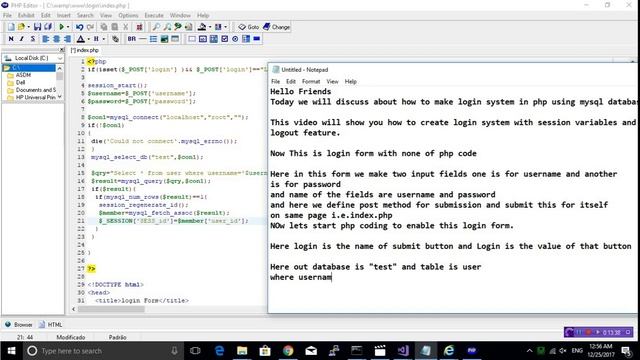
Task: Click the hyperlink chain icon
Action: [116, 39]
